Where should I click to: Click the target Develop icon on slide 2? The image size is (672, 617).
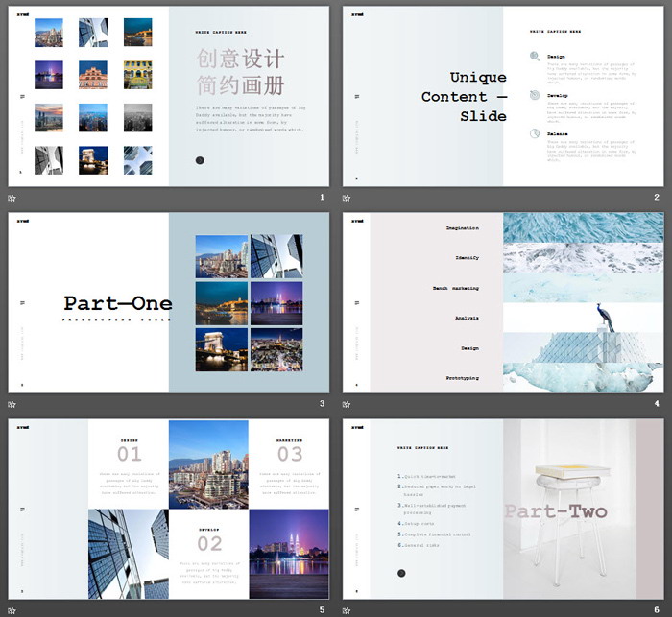pyautogui.click(x=535, y=95)
